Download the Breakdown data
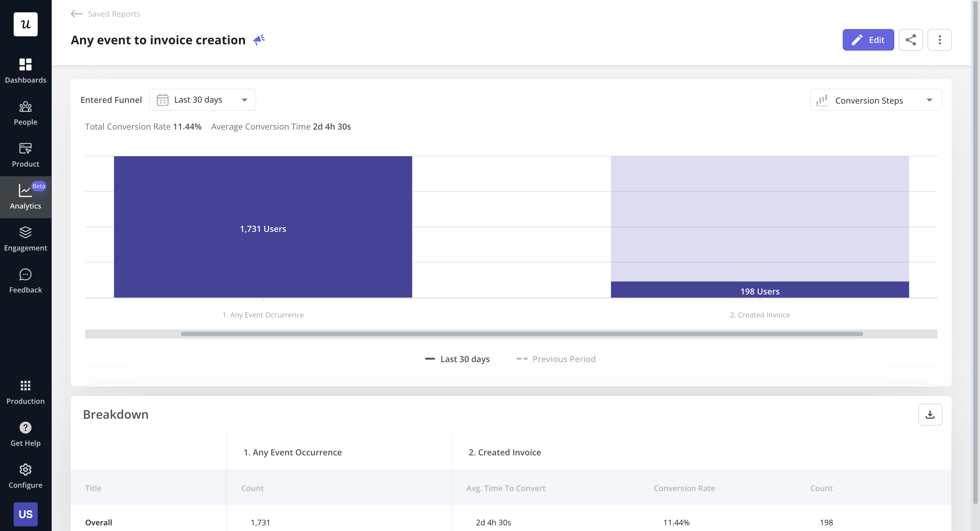The height and width of the screenshot is (531, 980). (930, 414)
